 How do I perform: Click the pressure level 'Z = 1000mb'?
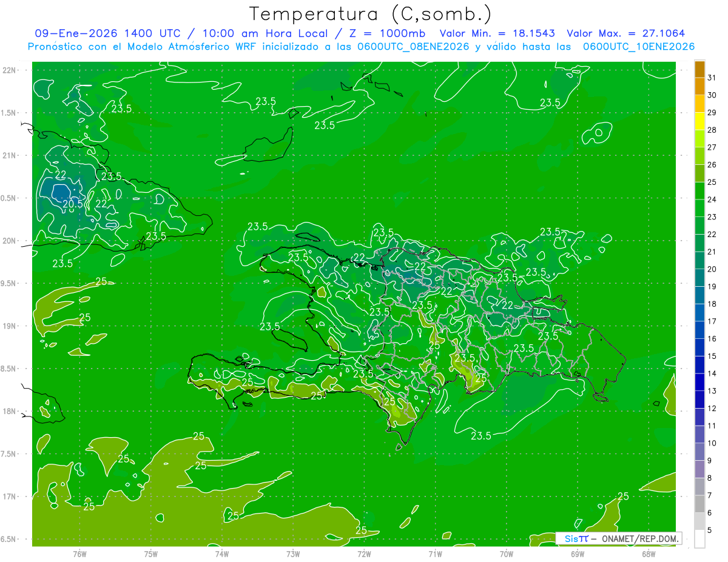point(386,33)
